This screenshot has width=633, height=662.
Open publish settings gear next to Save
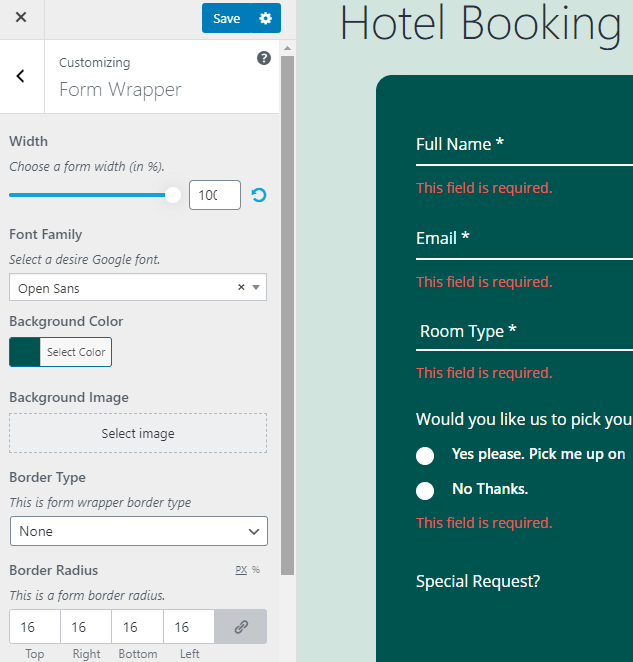(x=266, y=18)
